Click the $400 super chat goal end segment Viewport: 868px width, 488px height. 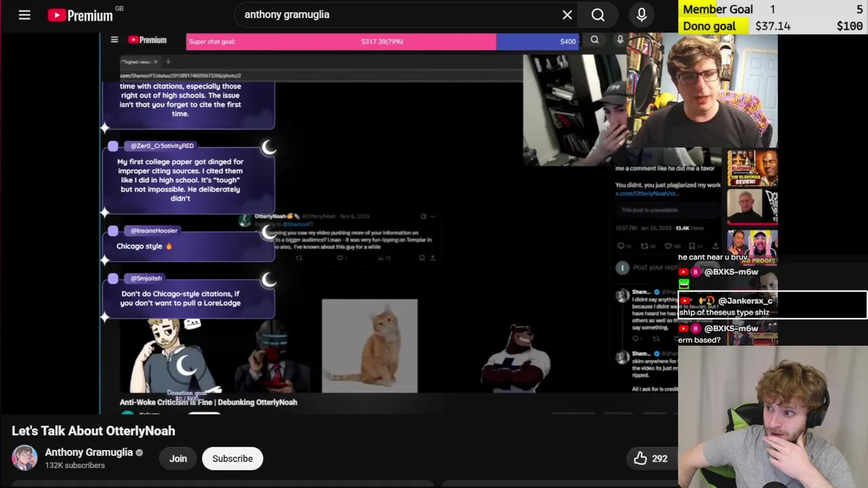pyautogui.click(x=538, y=41)
